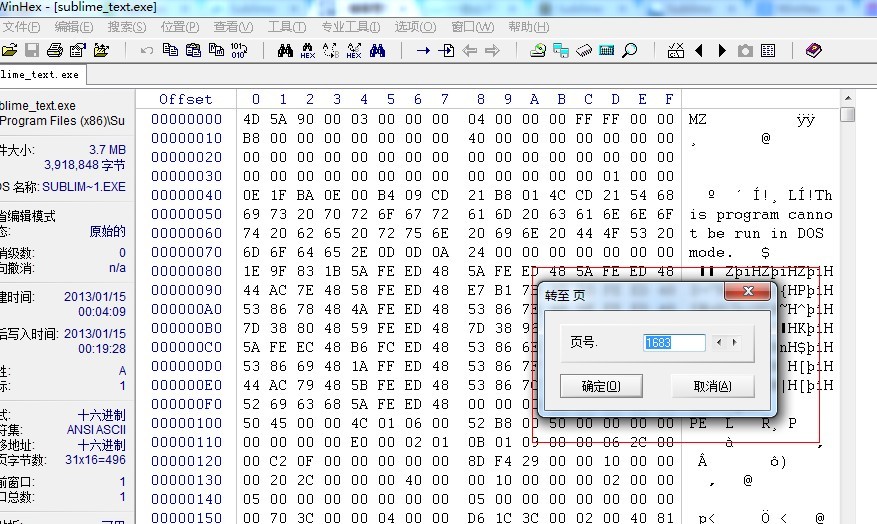Open the file Properties icon
The width and height of the screenshot is (877, 524).
78,50
